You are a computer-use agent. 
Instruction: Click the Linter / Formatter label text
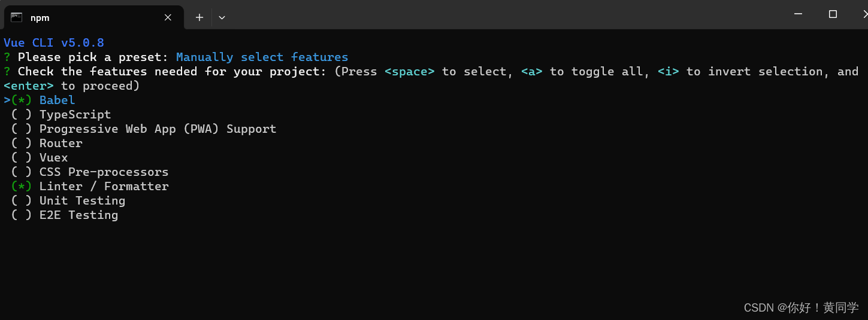tap(104, 186)
